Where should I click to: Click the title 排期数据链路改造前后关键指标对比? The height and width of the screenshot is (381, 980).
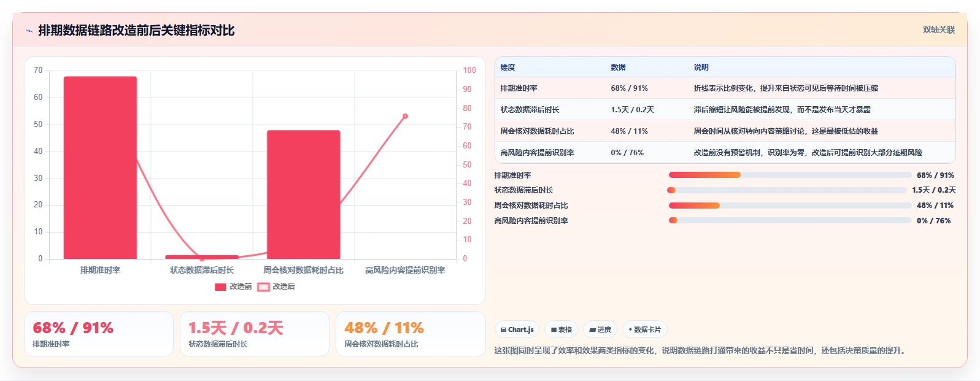136,31
